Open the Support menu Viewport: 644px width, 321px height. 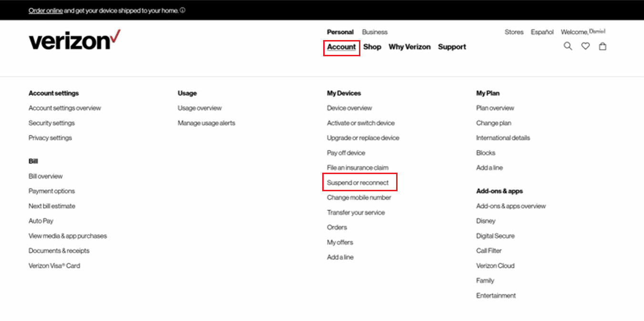click(452, 47)
